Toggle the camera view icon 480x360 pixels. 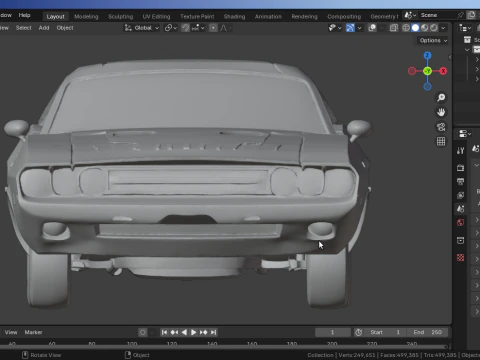(x=441, y=127)
